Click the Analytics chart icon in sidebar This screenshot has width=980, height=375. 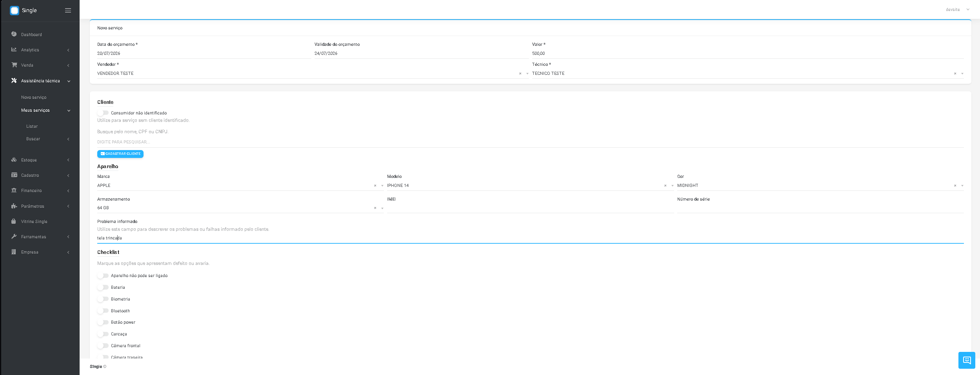click(x=14, y=49)
